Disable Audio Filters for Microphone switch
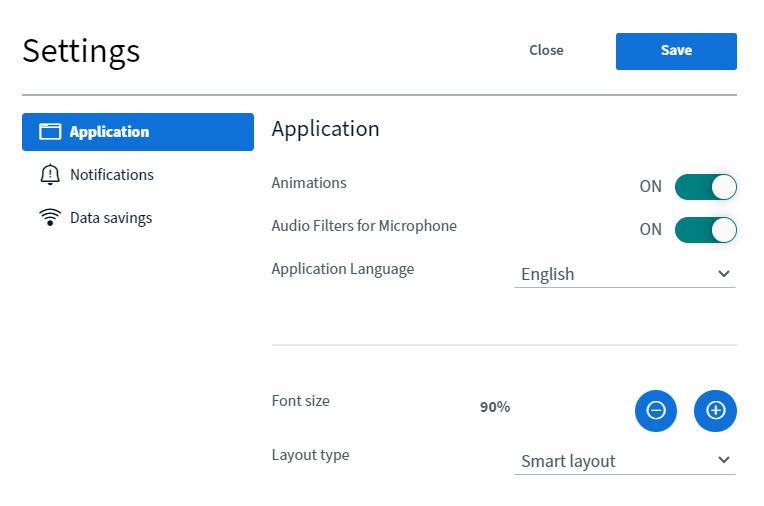This screenshot has height=506, width=764. (x=705, y=229)
